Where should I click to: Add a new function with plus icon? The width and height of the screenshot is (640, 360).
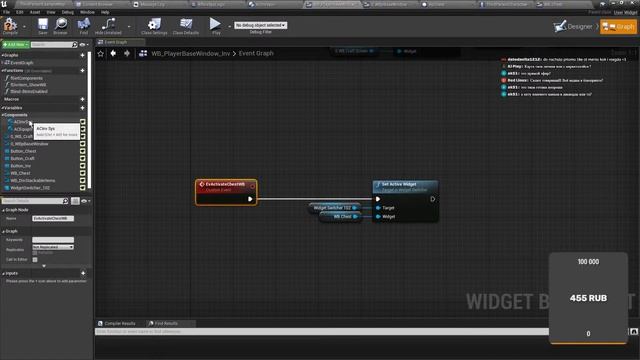[82, 71]
